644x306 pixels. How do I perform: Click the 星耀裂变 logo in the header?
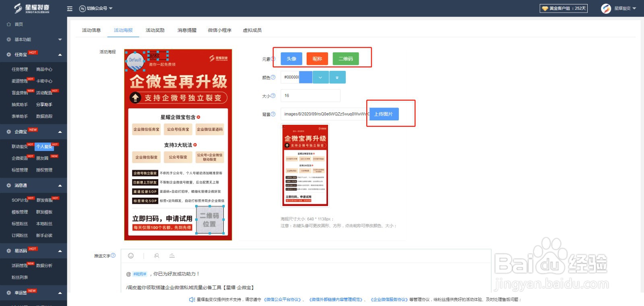[x=32, y=8]
